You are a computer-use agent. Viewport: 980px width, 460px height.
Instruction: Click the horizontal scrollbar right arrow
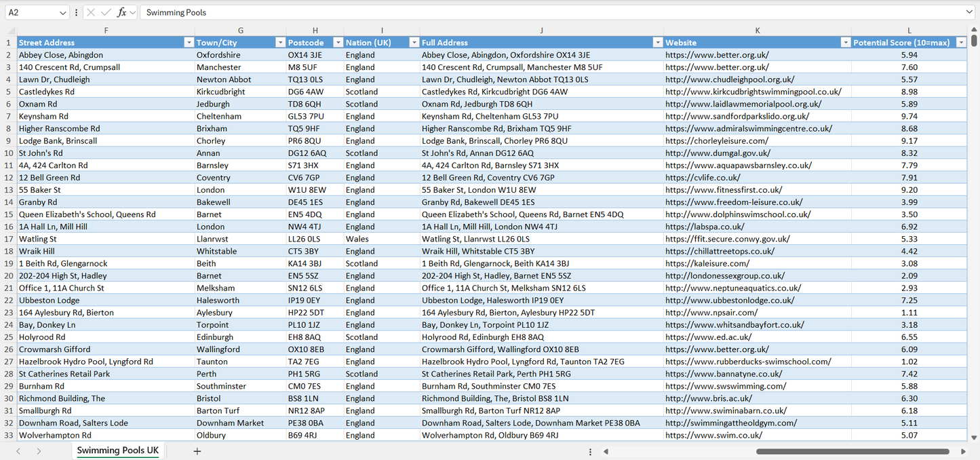[x=963, y=451]
